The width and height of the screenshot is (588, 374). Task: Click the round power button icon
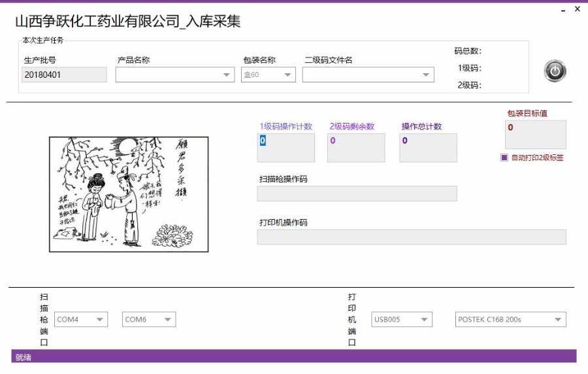coord(555,71)
